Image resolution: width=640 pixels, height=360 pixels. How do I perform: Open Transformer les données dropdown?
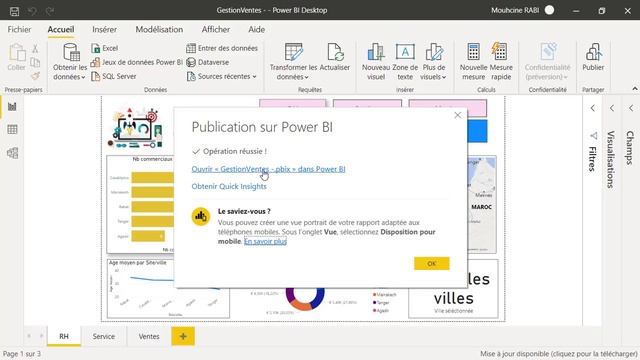click(x=293, y=62)
